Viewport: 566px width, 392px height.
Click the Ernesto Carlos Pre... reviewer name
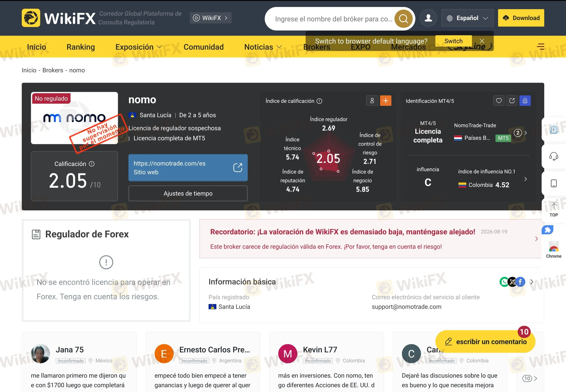[214, 350]
